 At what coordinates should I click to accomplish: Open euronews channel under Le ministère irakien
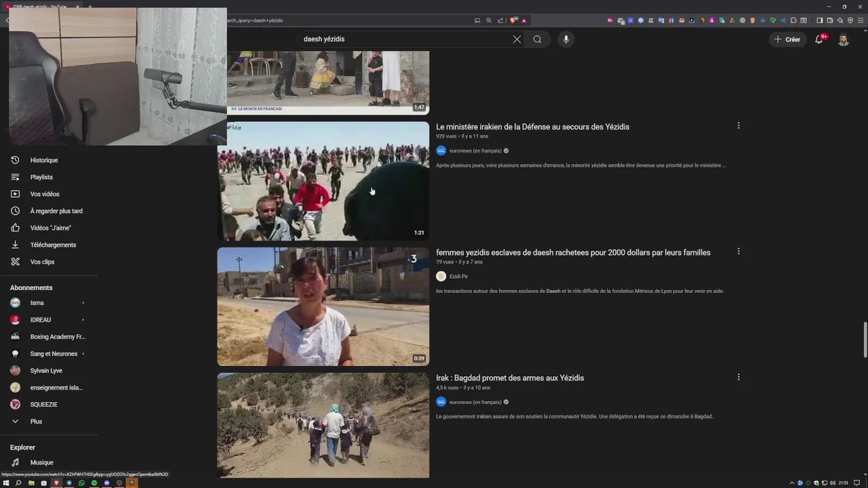pyautogui.click(x=475, y=150)
